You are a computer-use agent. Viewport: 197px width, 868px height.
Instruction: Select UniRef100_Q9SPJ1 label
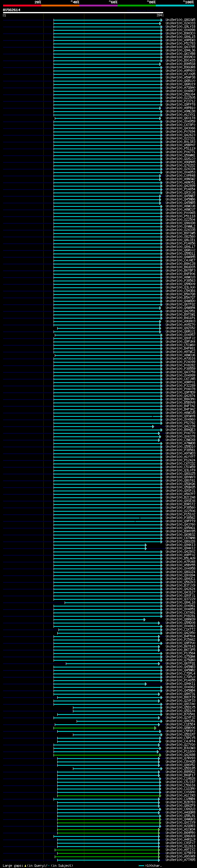coord(180,491)
